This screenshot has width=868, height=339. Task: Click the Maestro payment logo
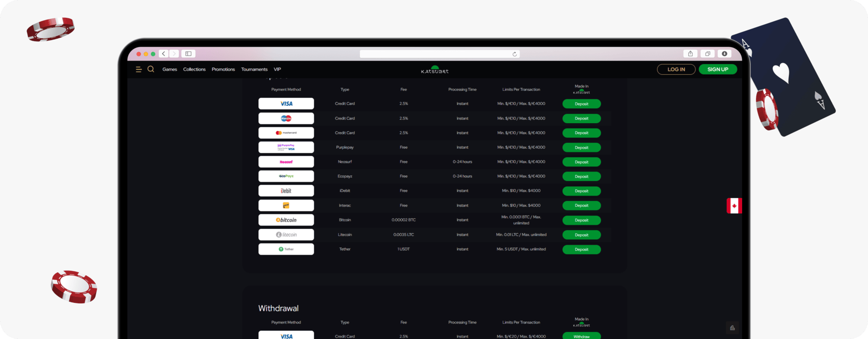pyautogui.click(x=286, y=118)
